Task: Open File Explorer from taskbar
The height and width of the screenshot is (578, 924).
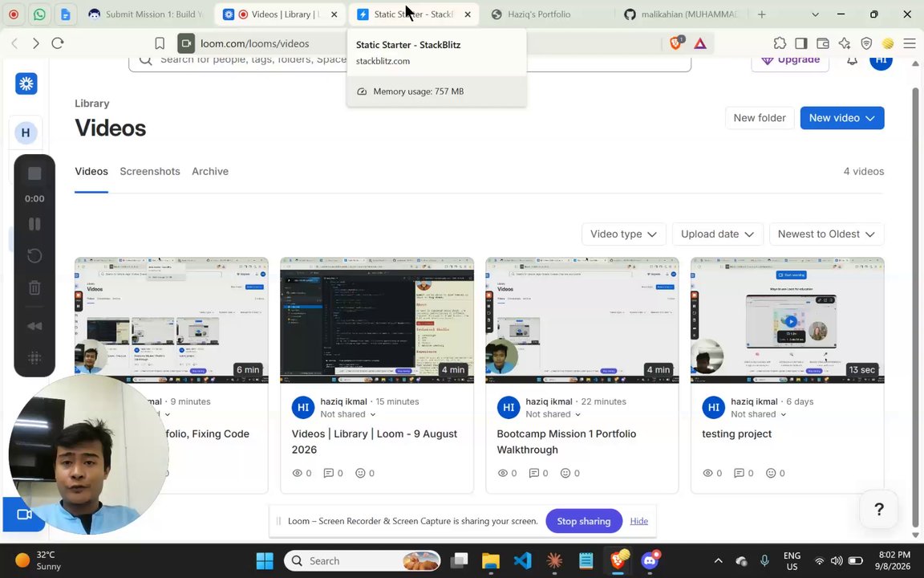Action: point(490,561)
